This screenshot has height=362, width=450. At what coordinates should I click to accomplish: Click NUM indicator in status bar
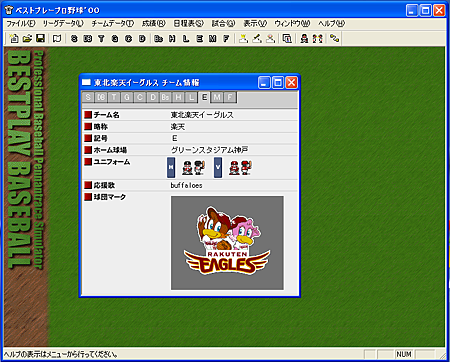[404, 354]
